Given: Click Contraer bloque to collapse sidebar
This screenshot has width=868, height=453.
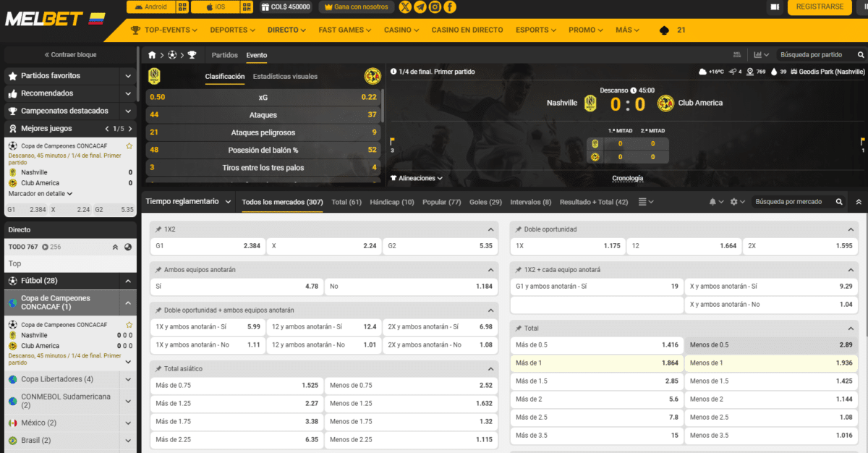Looking at the screenshot, I should tap(70, 55).
